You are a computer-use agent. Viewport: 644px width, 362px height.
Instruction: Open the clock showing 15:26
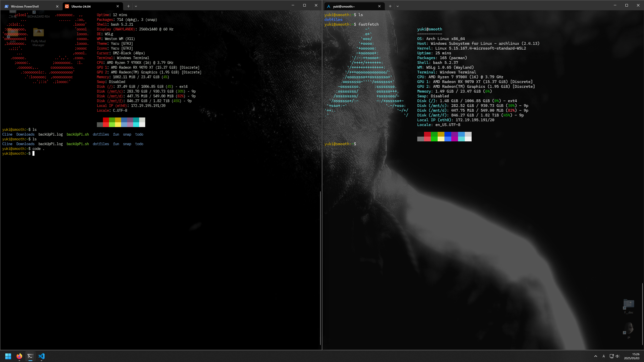[x=632, y=356]
